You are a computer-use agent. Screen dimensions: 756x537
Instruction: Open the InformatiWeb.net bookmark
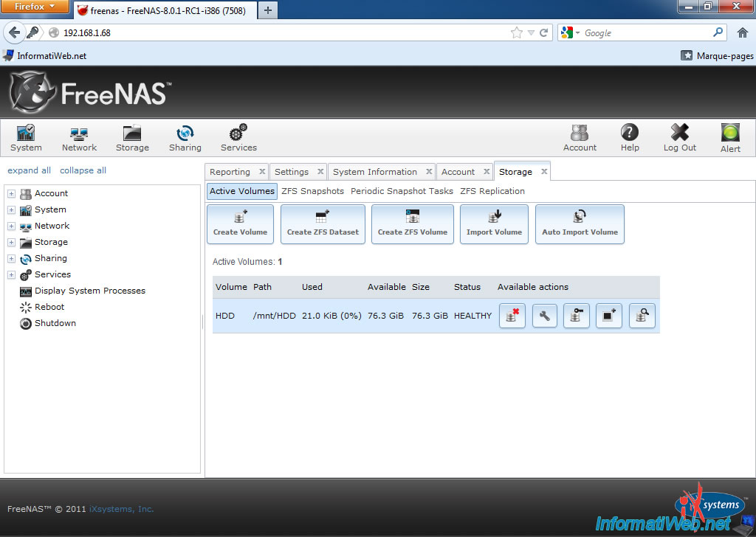(x=45, y=56)
